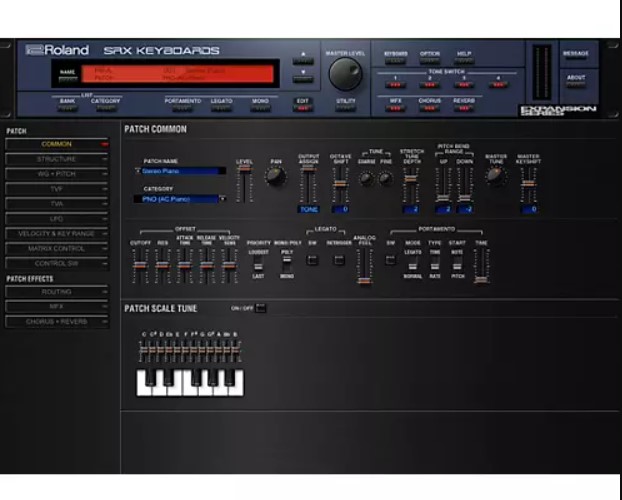Screen dimensions: 622x500
Task: Click the OPTION button
Action: [430, 61]
